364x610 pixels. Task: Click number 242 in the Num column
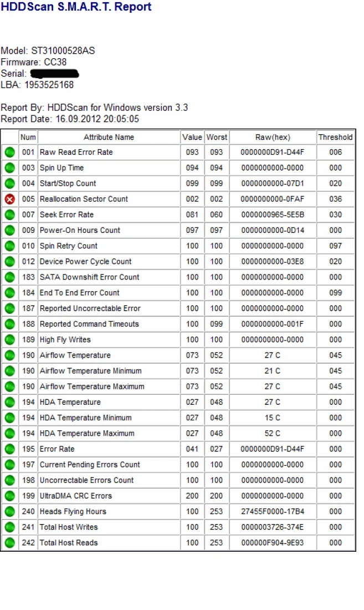28,543
